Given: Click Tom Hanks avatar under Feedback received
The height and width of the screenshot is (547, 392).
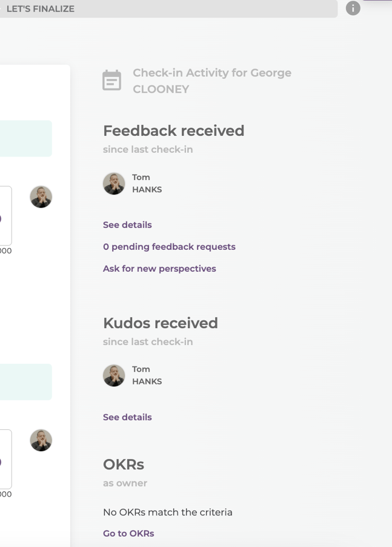Looking at the screenshot, I should [x=114, y=183].
